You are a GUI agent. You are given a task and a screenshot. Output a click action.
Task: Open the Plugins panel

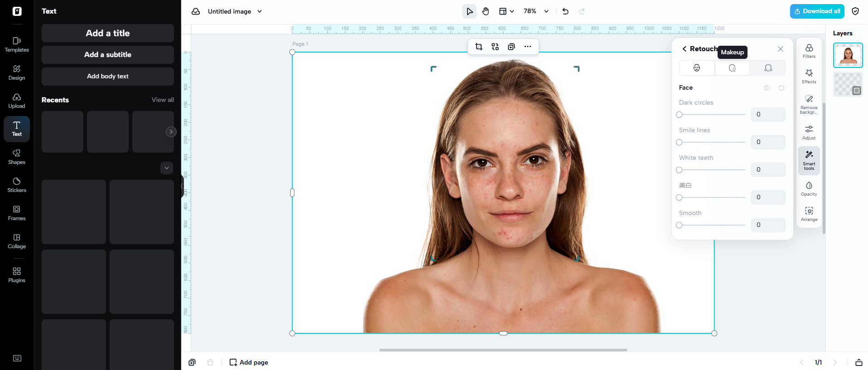click(x=17, y=274)
